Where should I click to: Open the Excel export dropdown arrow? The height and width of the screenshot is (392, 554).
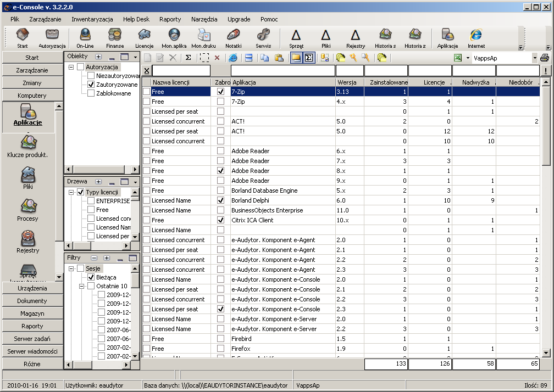467,58
